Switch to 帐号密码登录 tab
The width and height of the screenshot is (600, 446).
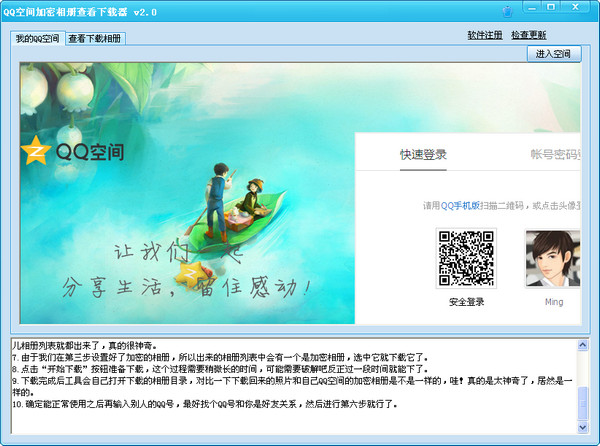point(555,154)
